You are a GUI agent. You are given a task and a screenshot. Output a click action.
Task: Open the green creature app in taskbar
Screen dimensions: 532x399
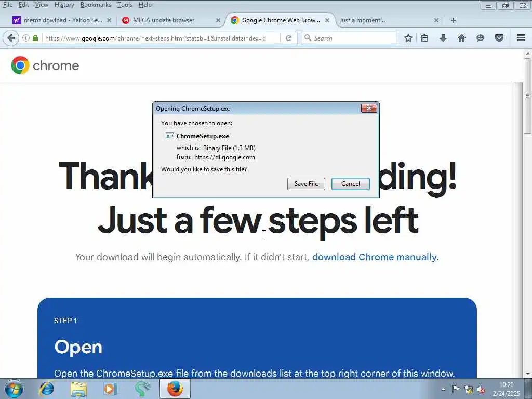click(142, 389)
